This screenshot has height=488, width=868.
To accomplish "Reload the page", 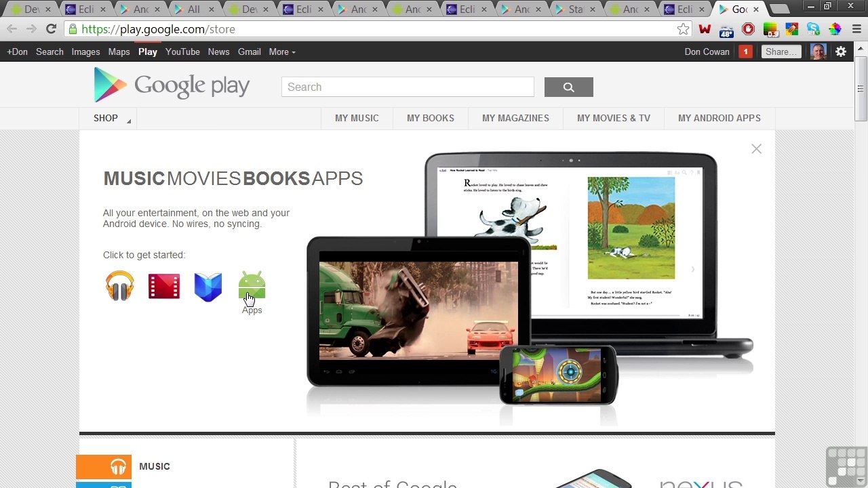I will tap(51, 29).
